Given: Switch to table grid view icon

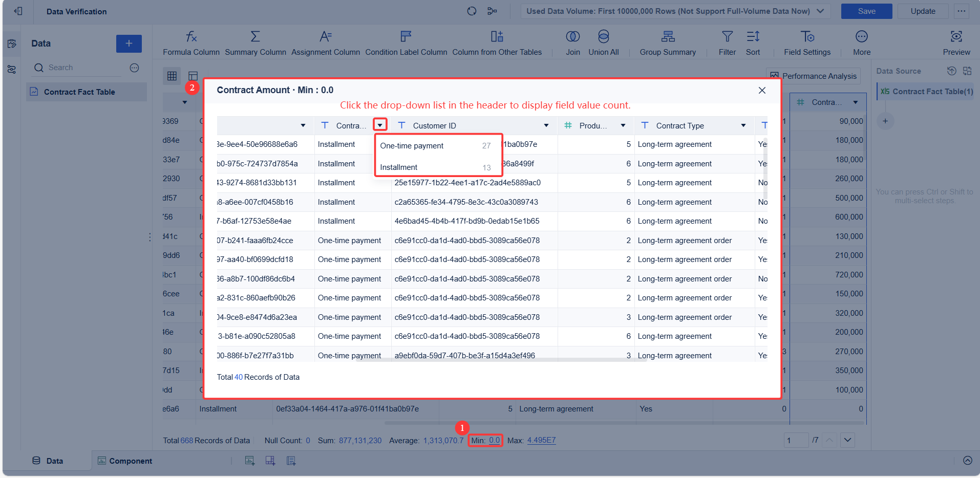Looking at the screenshot, I should pyautogui.click(x=172, y=76).
